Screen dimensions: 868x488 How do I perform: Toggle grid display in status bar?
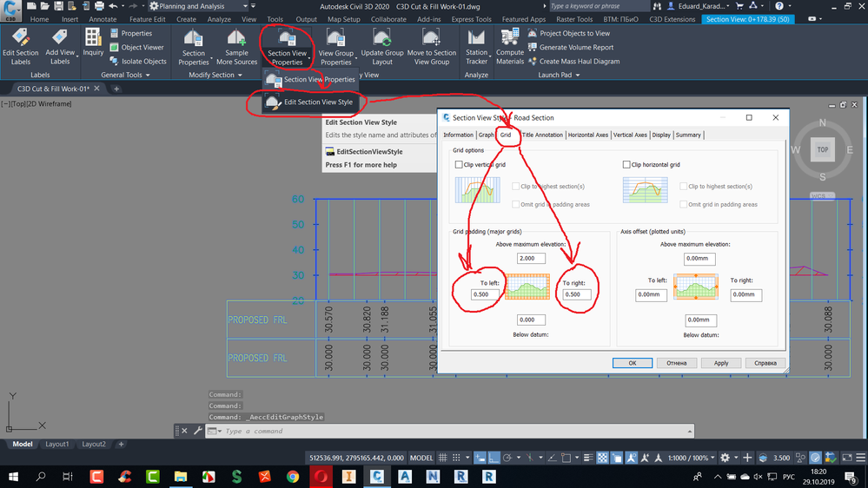click(x=442, y=458)
